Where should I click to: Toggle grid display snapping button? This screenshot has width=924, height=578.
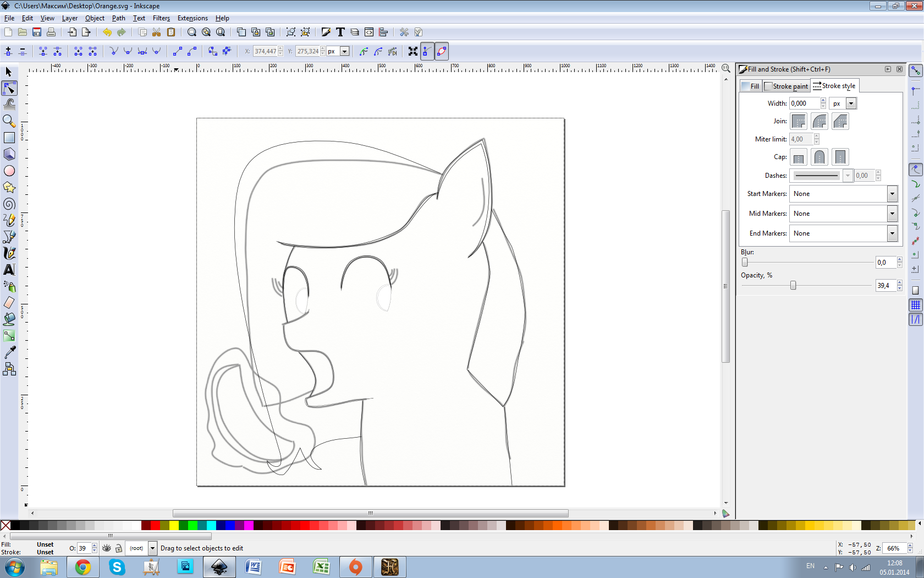pyautogui.click(x=915, y=305)
